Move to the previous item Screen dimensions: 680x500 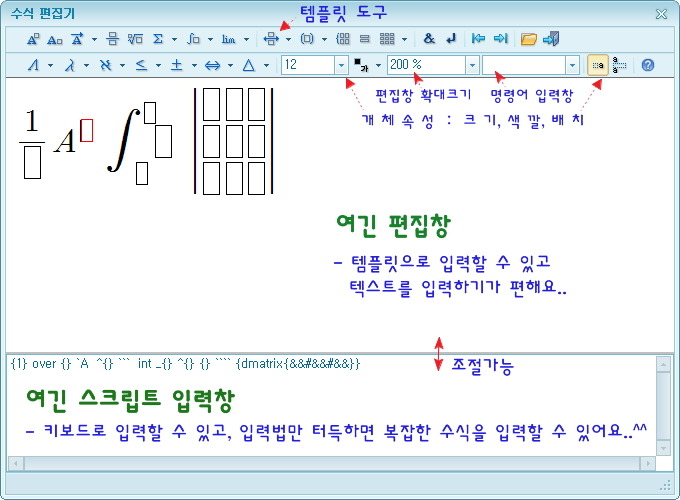(x=478, y=39)
